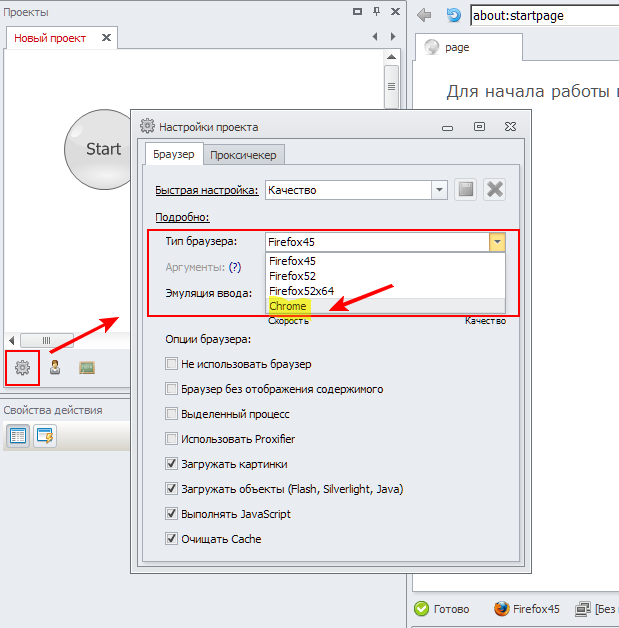Minimize the Настройки проекта dialog
This screenshot has width=619, height=628.
pos(447,128)
